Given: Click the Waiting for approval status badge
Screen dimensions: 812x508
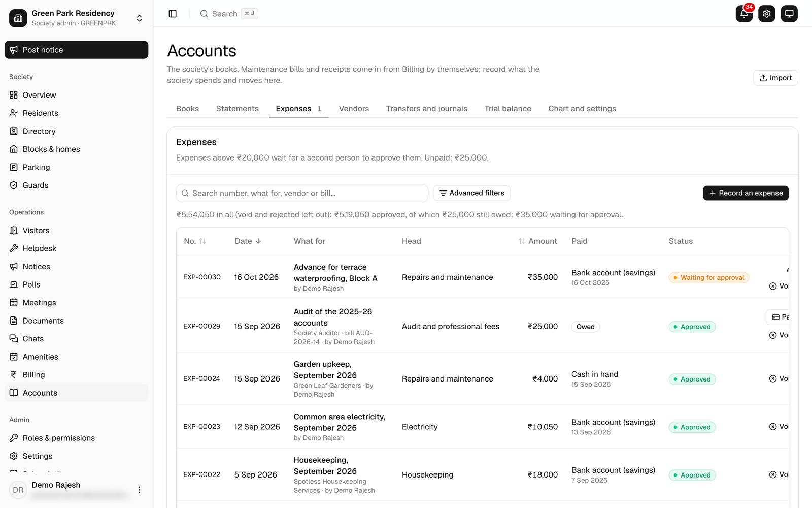Looking at the screenshot, I should pyautogui.click(x=708, y=278).
